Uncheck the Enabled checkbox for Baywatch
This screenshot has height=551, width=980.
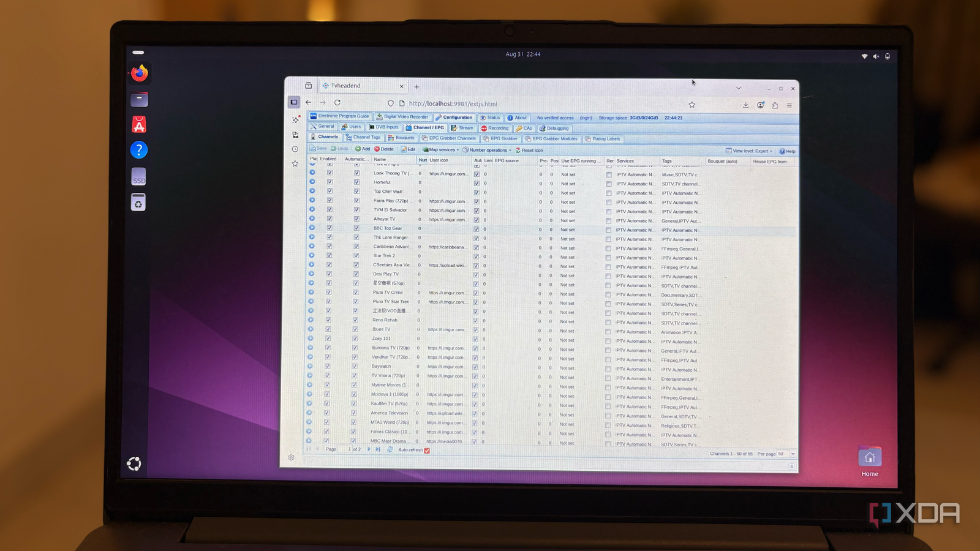(328, 366)
